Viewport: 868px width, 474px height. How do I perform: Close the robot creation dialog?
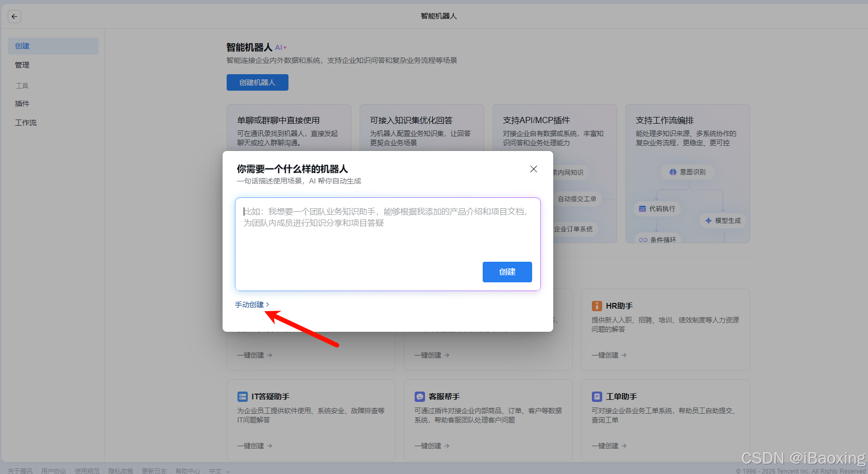(x=533, y=168)
